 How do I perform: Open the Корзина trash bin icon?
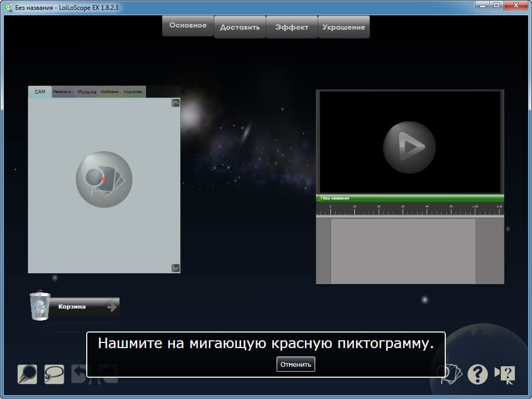pos(40,305)
